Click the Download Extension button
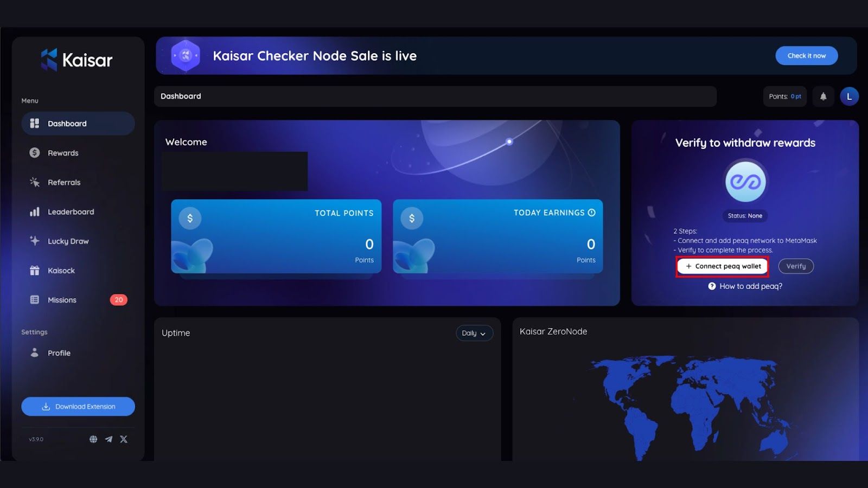868x488 pixels. [x=78, y=407]
